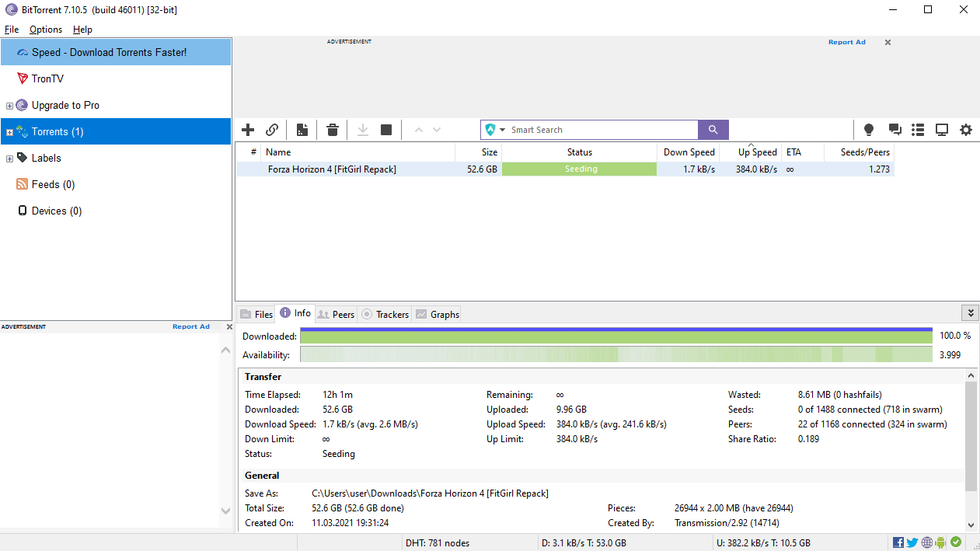Click green checkmark network status icon
The width and height of the screenshot is (980, 551).
(956, 542)
